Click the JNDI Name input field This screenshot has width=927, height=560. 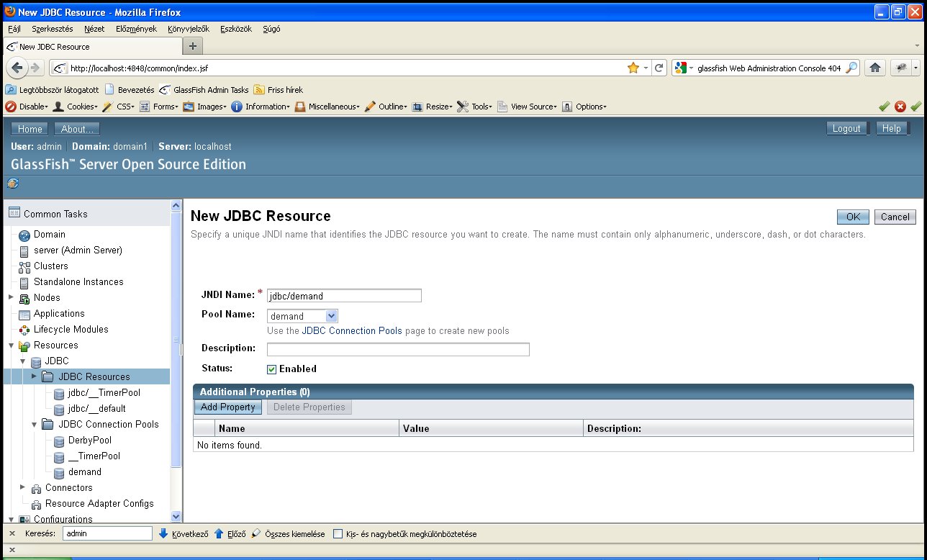click(x=344, y=296)
